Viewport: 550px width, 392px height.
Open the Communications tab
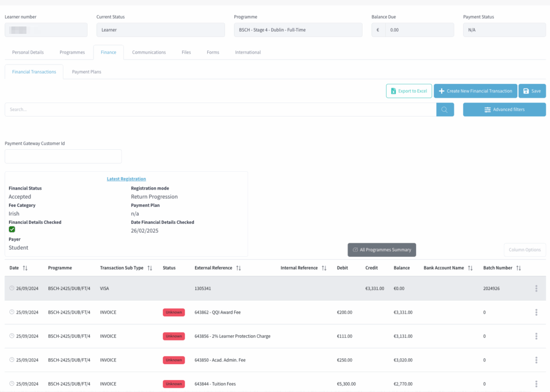[149, 52]
